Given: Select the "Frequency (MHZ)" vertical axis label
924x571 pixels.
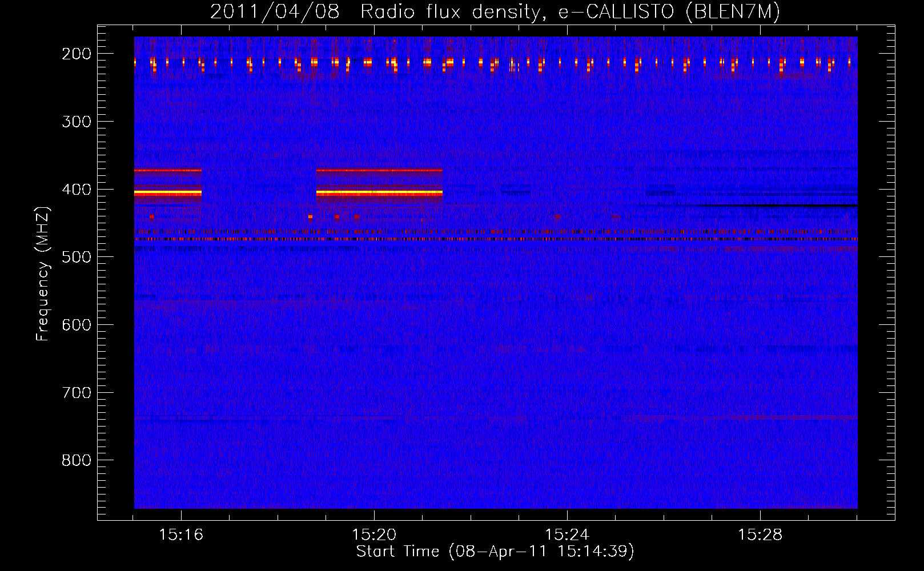Looking at the screenshot, I should [43, 274].
